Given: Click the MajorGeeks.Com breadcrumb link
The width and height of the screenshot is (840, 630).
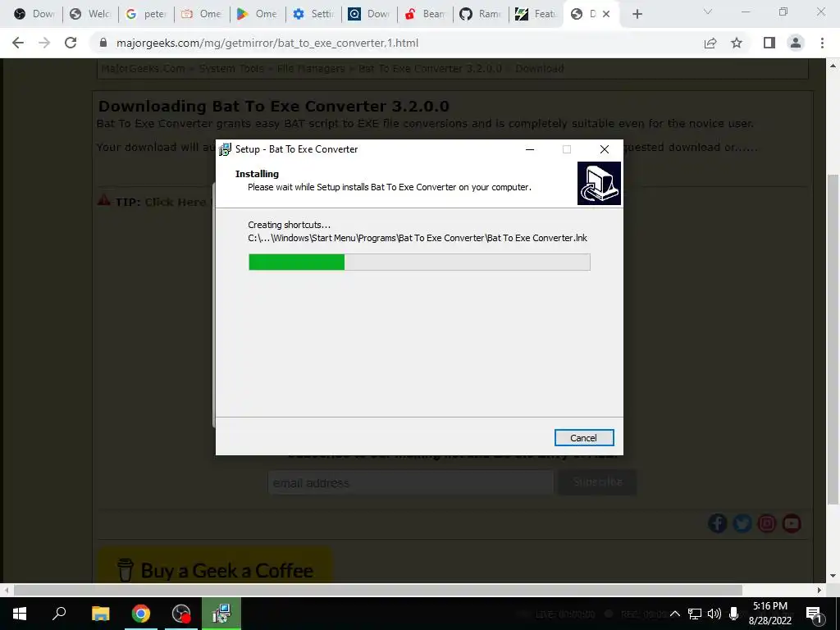Looking at the screenshot, I should point(143,69).
